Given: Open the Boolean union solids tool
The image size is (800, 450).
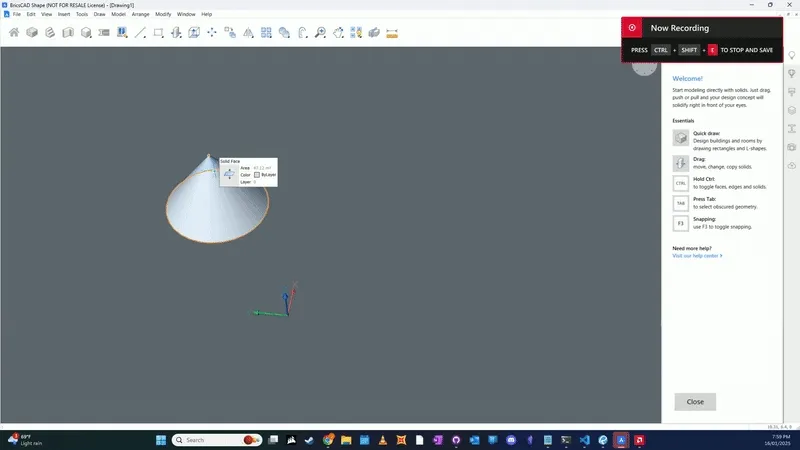Looking at the screenshot, I should point(284,33).
